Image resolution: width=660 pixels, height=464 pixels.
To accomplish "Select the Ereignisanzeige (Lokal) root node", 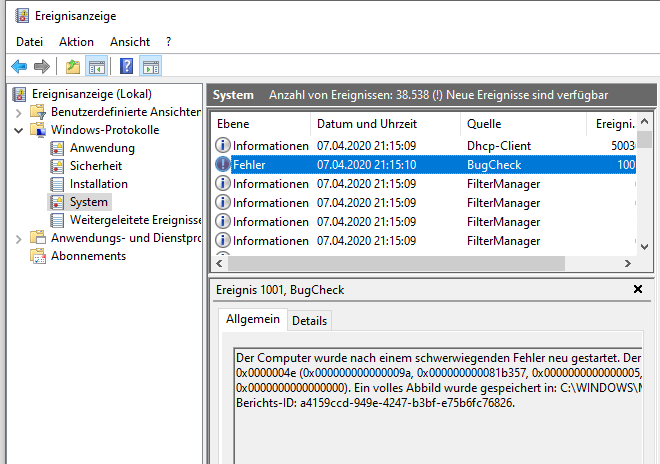I will pos(92,94).
